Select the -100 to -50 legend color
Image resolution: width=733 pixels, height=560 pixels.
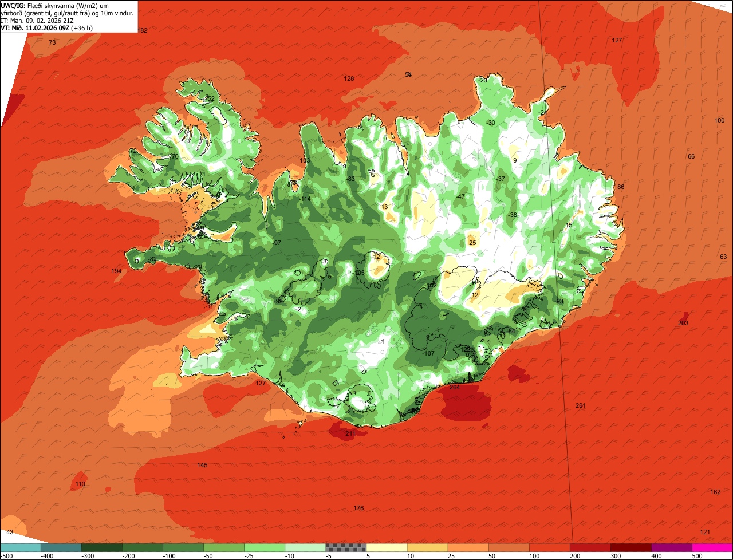tap(183, 547)
